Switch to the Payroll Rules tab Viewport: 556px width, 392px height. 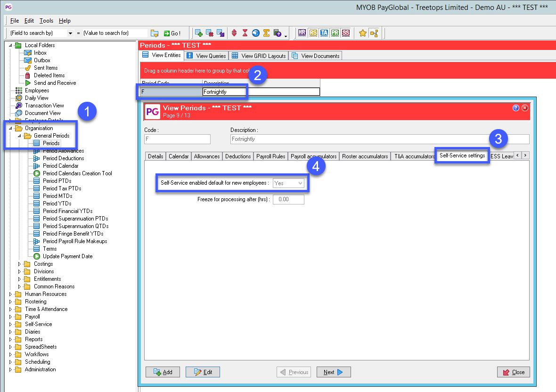[270, 156]
